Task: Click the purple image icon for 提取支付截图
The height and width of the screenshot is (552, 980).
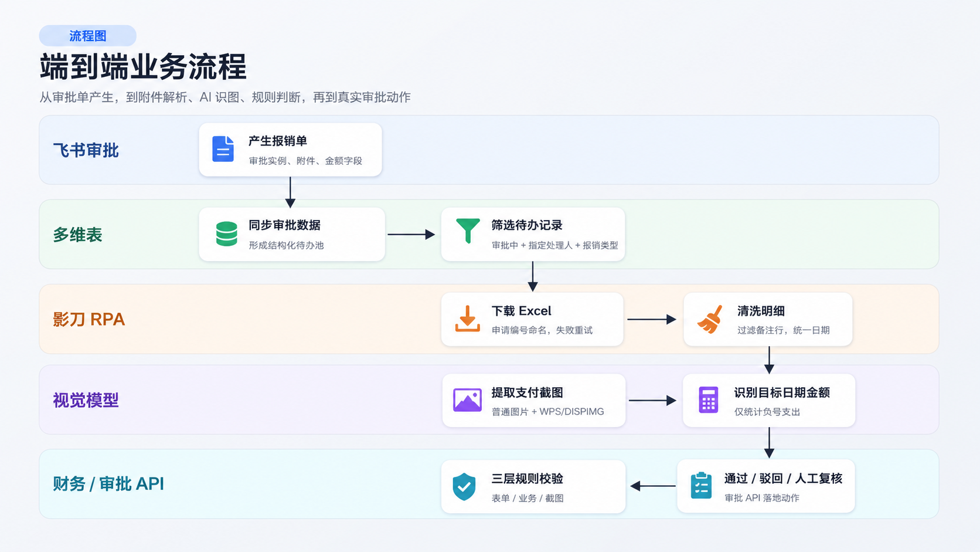Action: (x=467, y=400)
